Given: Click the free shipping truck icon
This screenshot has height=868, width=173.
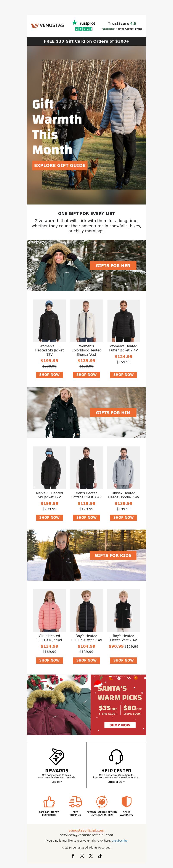Looking at the screenshot, I should click(75, 802).
